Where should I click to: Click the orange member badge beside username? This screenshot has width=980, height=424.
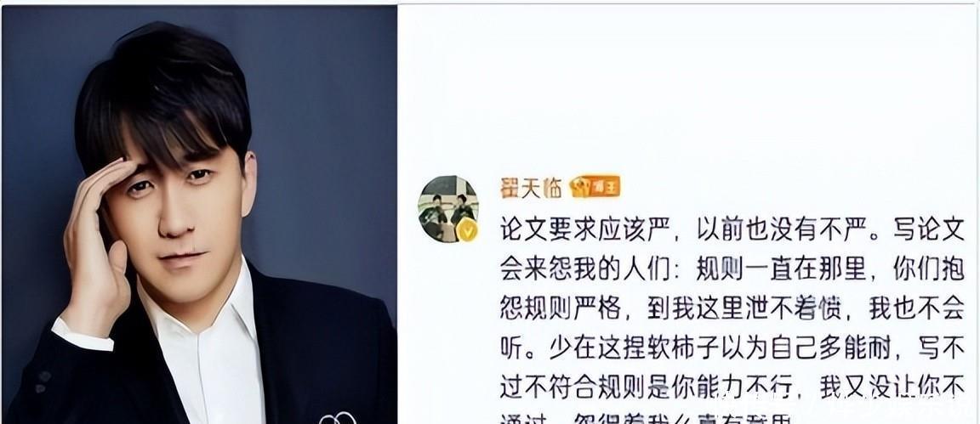pos(595,187)
